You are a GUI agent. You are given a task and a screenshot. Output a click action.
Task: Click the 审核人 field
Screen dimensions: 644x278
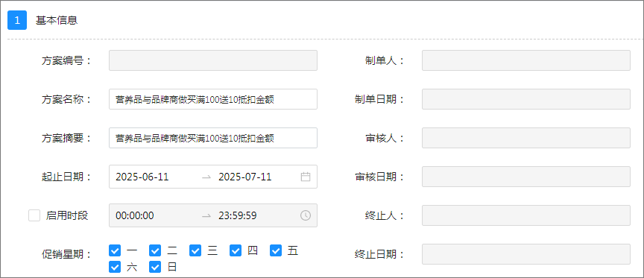pos(526,138)
